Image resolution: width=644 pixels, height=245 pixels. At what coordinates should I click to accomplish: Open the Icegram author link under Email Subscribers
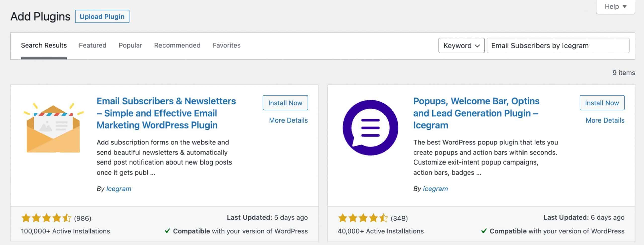click(118, 189)
